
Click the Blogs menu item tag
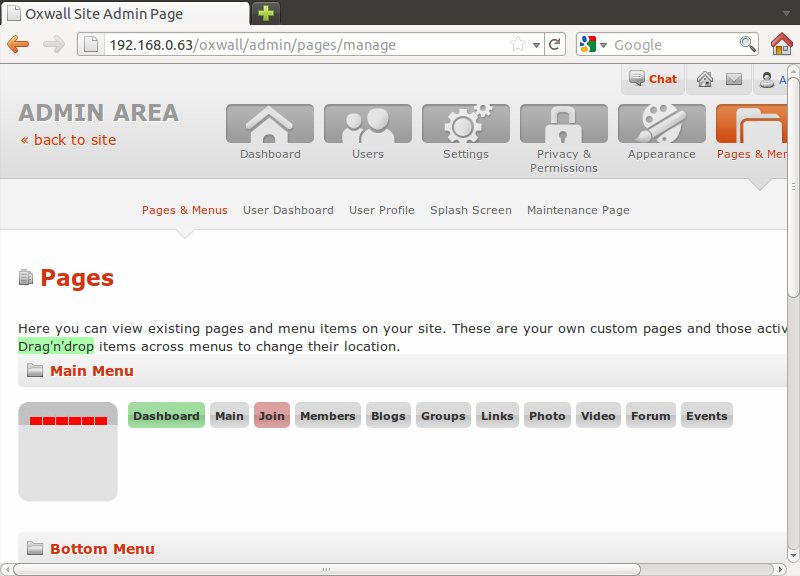(x=388, y=415)
